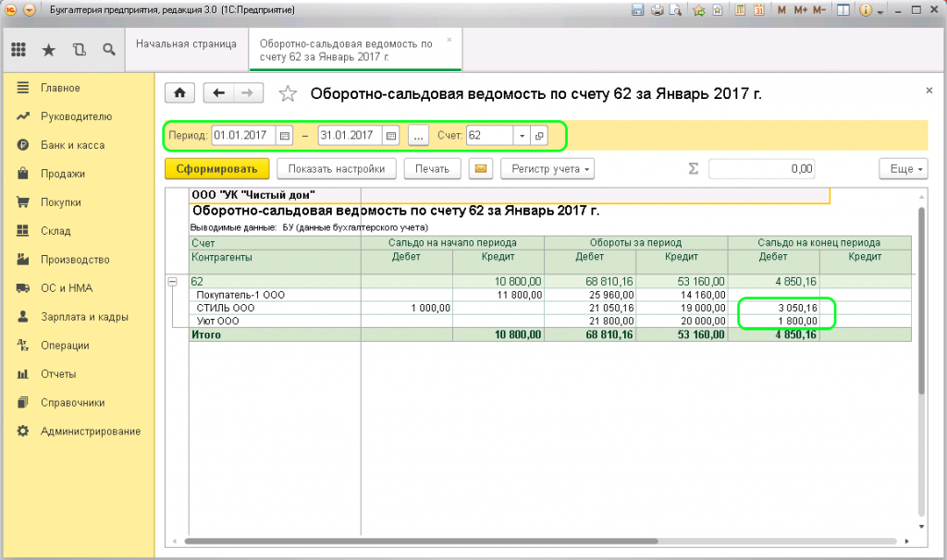Switch to Начальная страница tab

(x=186, y=43)
